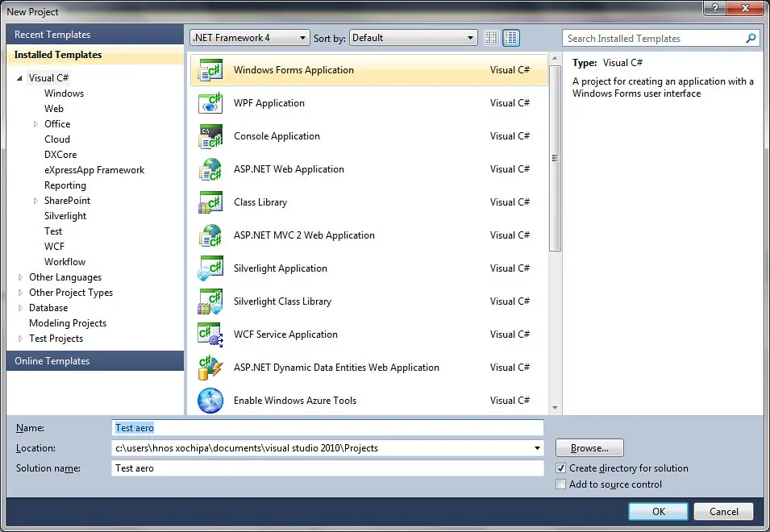
Task: Open the .NET Framework 4 version dropdown
Action: 249,38
